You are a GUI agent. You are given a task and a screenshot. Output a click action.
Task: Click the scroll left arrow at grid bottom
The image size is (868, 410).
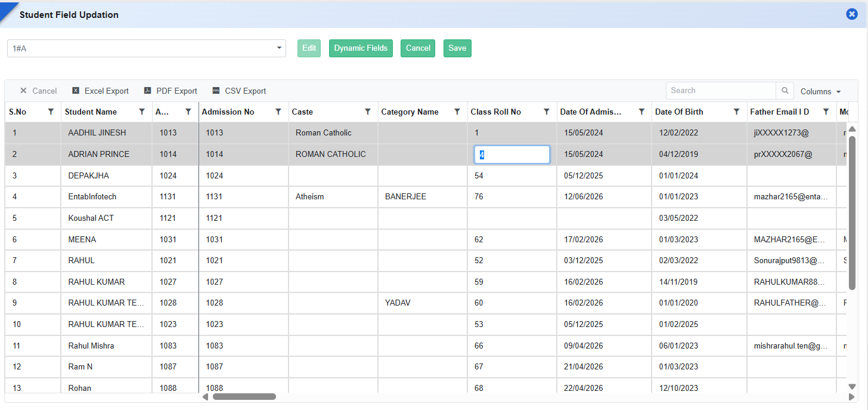(206, 396)
